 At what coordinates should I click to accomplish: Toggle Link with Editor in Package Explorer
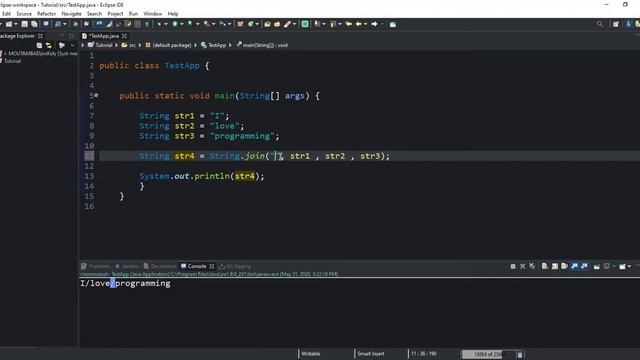(49, 45)
